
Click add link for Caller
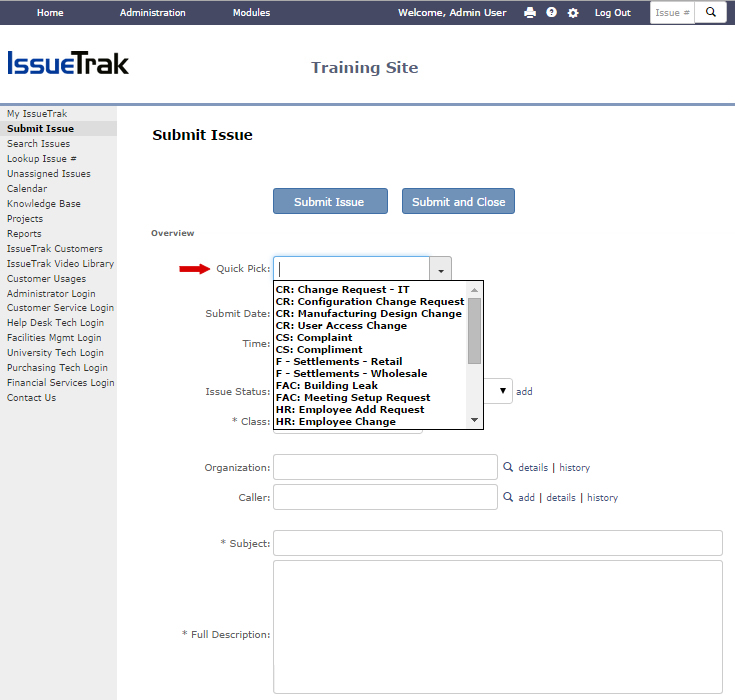point(526,497)
